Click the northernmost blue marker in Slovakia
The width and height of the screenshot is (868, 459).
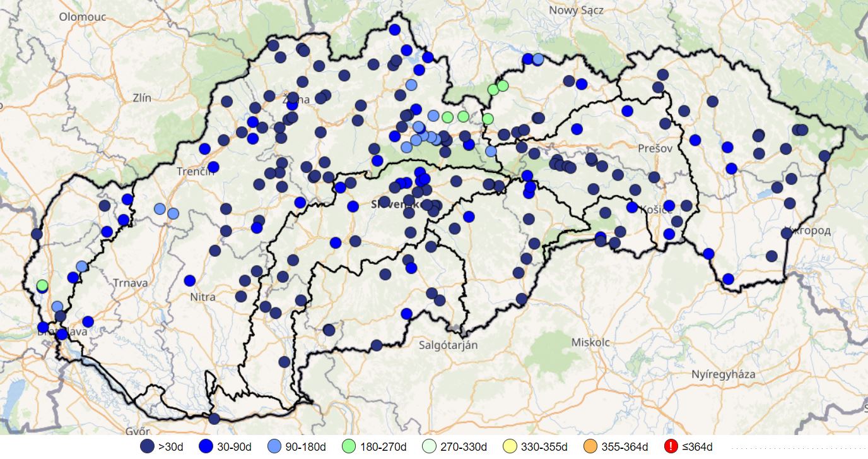395,30
